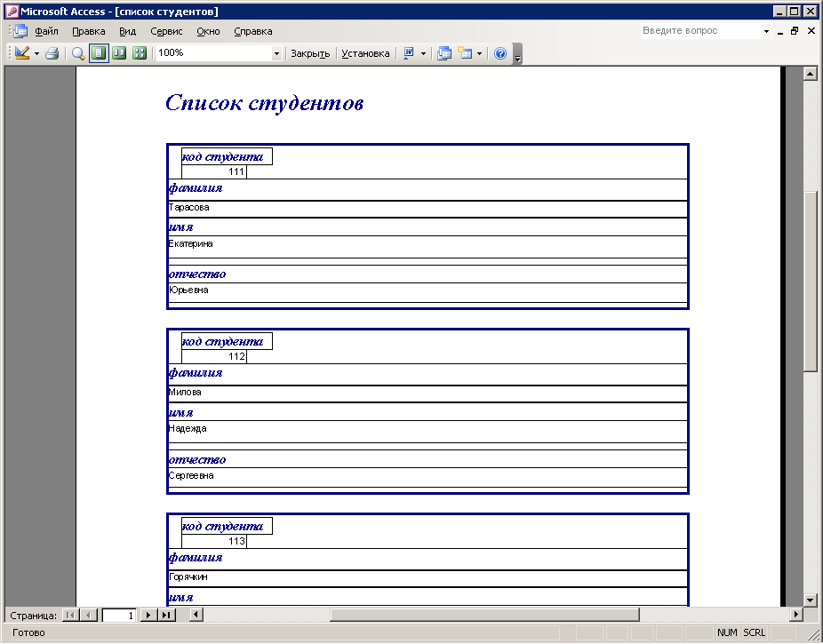Click horizontal scrollbar right arrow
Screen dimensions: 823x644
coord(796,615)
